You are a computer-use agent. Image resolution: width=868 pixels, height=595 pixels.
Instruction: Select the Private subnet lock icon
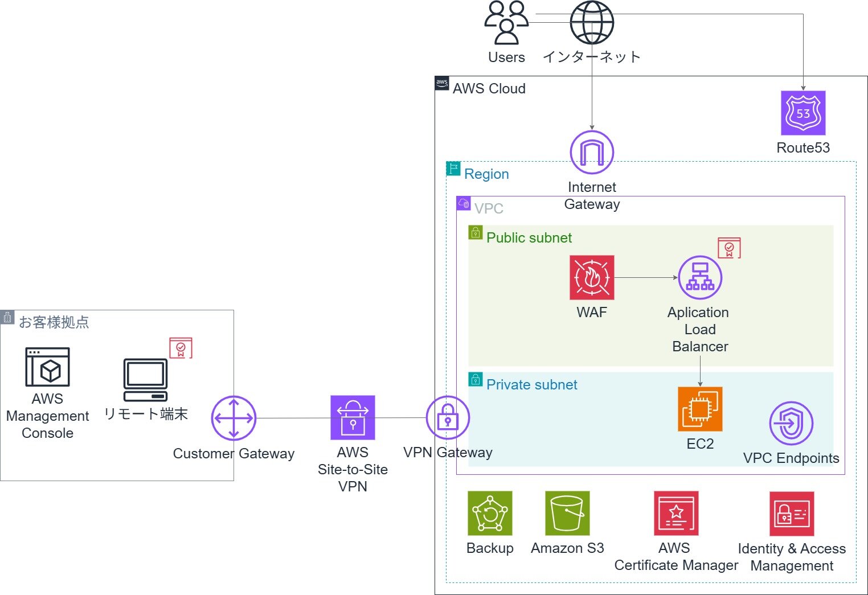(476, 379)
